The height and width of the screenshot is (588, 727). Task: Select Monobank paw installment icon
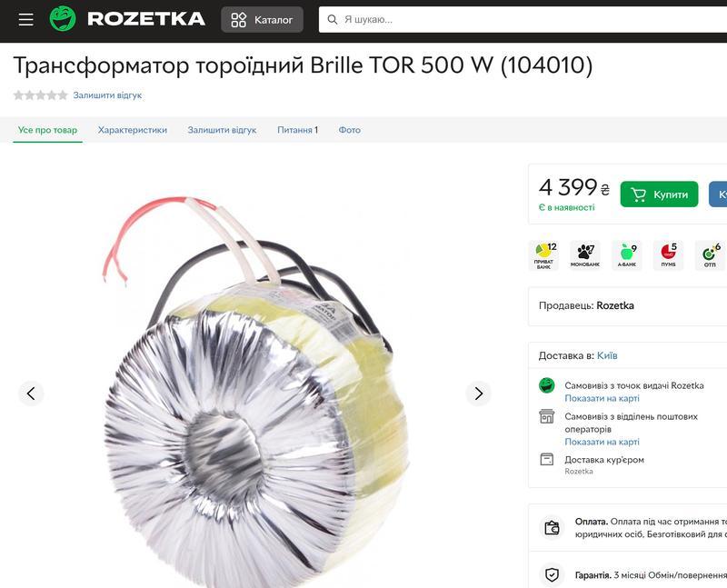click(x=585, y=254)
